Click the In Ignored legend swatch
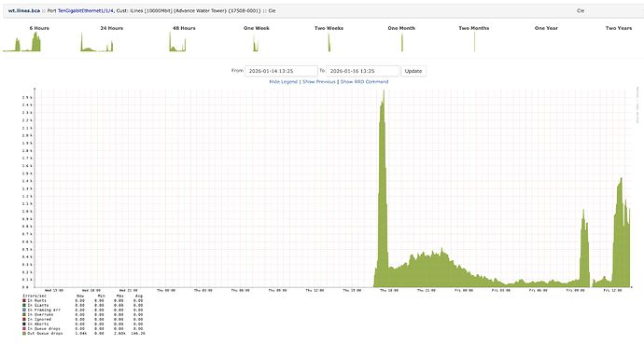The width and height of the screenshot is (644, 345). tap(24, 319)
